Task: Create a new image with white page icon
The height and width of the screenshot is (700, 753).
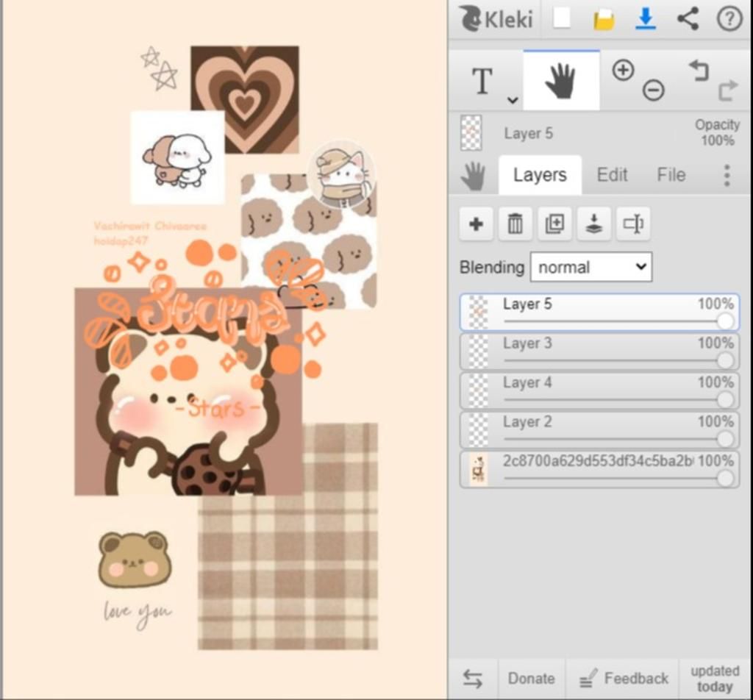Action: (x=561, y=19)
